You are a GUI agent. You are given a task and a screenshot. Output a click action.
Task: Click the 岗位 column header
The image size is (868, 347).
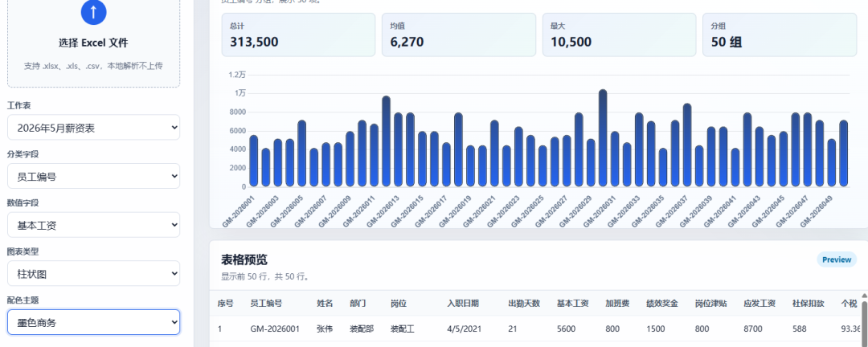[x=399, y=304]
